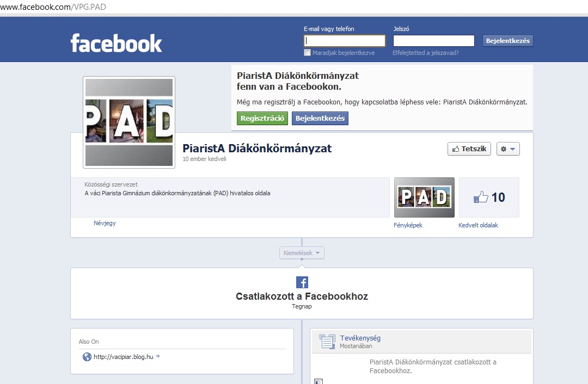The width and height of the screenshot is (588, 384).
Task: Click the Bejelentkezés button in the header
Action: click(x=508, y=41)
